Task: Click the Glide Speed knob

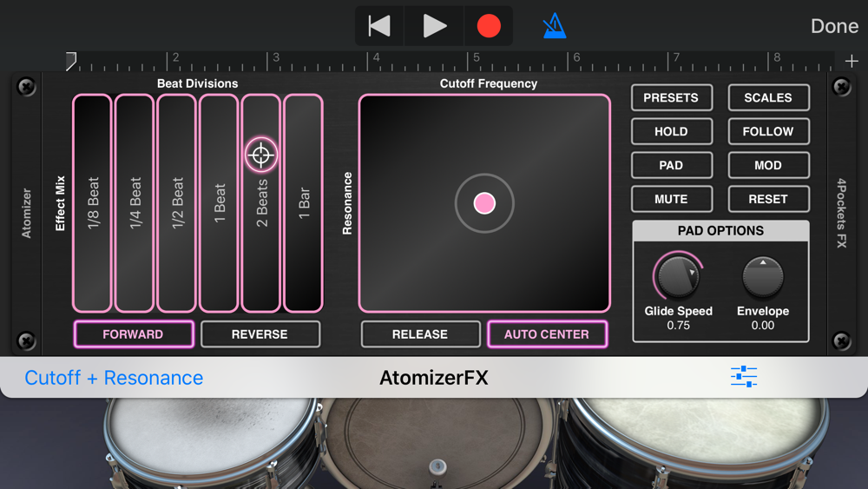Action: (x=678, y=276)
